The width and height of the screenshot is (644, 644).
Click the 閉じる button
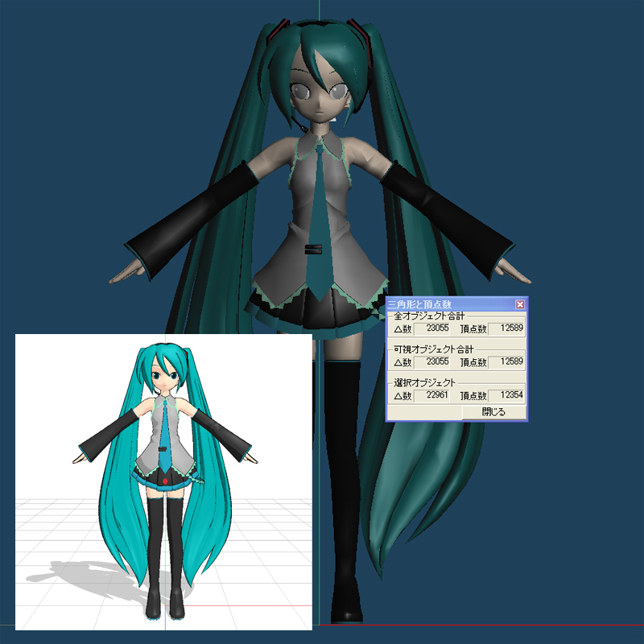[493, 412]
